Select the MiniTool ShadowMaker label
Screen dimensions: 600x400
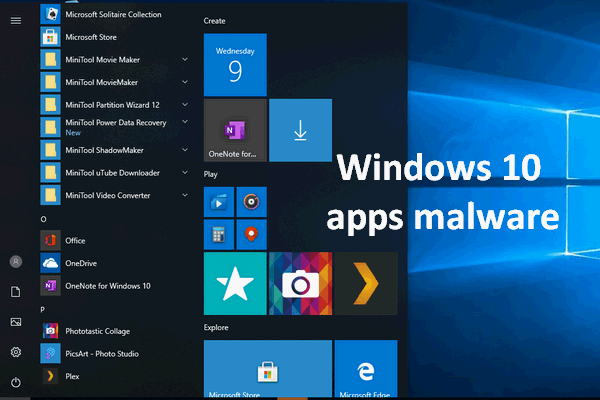click(104, 150)
